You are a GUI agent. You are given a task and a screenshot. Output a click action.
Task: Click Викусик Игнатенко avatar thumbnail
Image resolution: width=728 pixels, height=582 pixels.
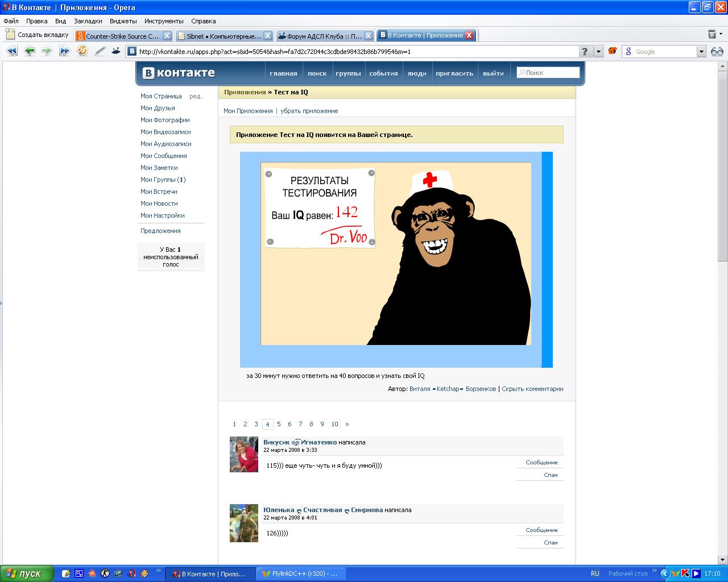click(x=244, y=454)
